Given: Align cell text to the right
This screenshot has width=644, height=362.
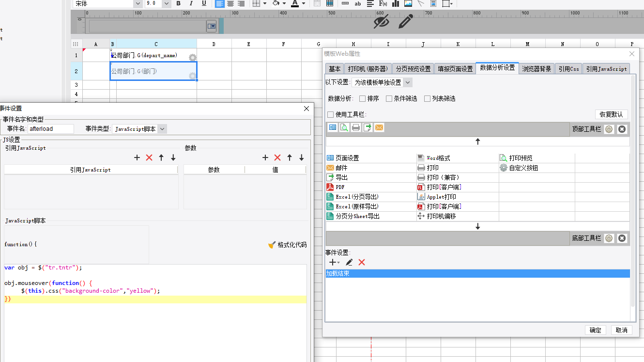Looking at the screenshot, I should tap(241, 3).
